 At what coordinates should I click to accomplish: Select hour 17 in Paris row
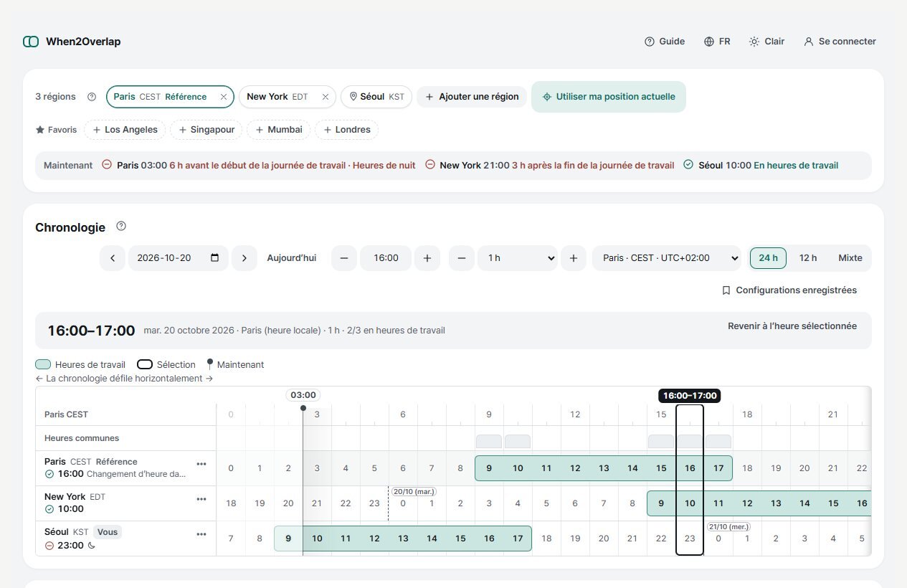[x=718, y=468]
